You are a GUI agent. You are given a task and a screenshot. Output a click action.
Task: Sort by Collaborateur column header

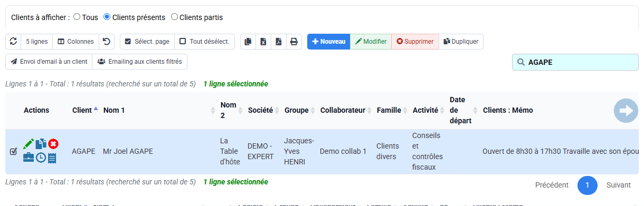click(x=345, y=110)
